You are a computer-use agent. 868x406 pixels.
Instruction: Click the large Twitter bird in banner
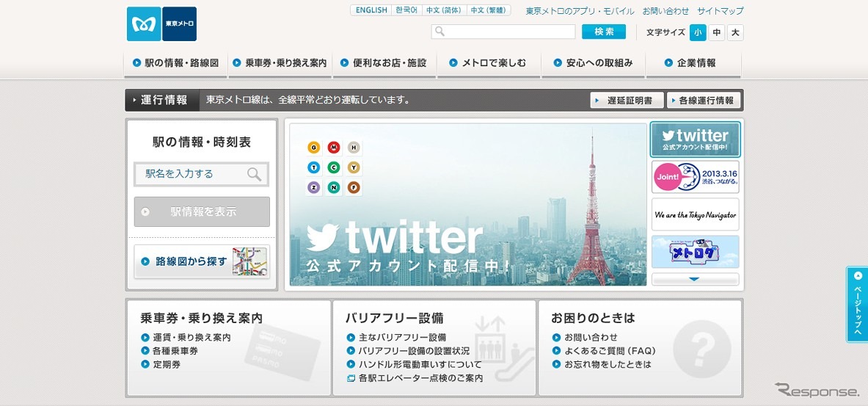[x=322, y=238]
